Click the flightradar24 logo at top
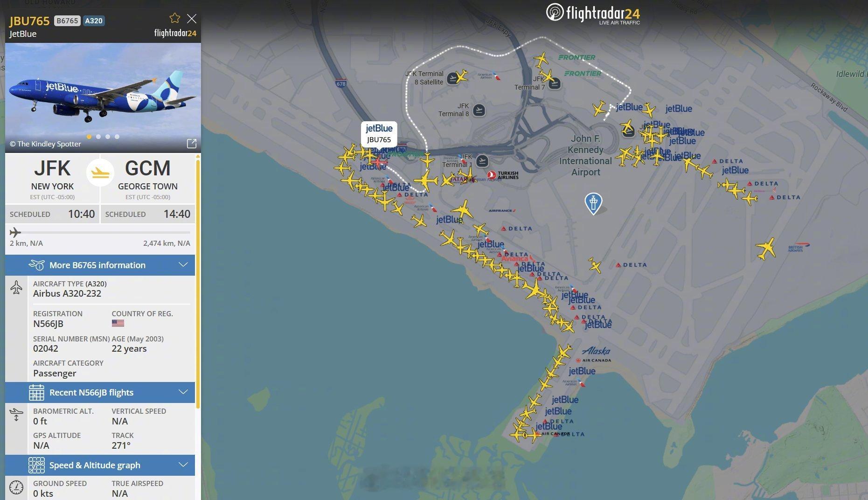This screenshot has width=868, height=500. (x=593, y=13)
